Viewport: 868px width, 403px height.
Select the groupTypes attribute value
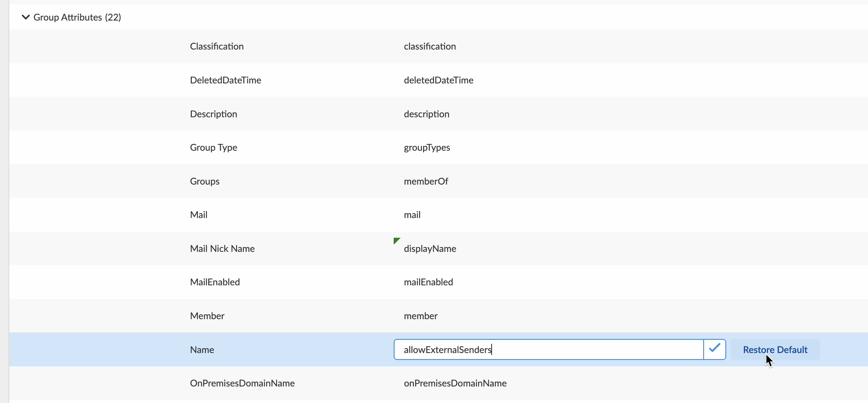point(427,147)
